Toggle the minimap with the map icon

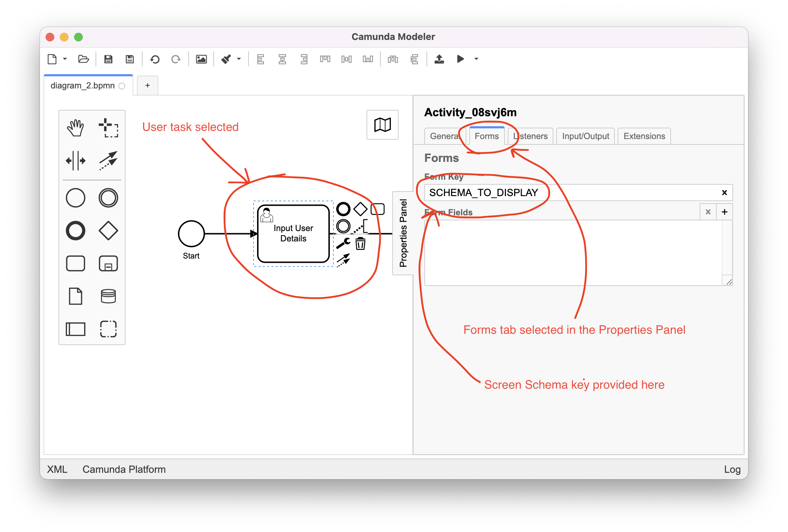[x=383, y=125]
